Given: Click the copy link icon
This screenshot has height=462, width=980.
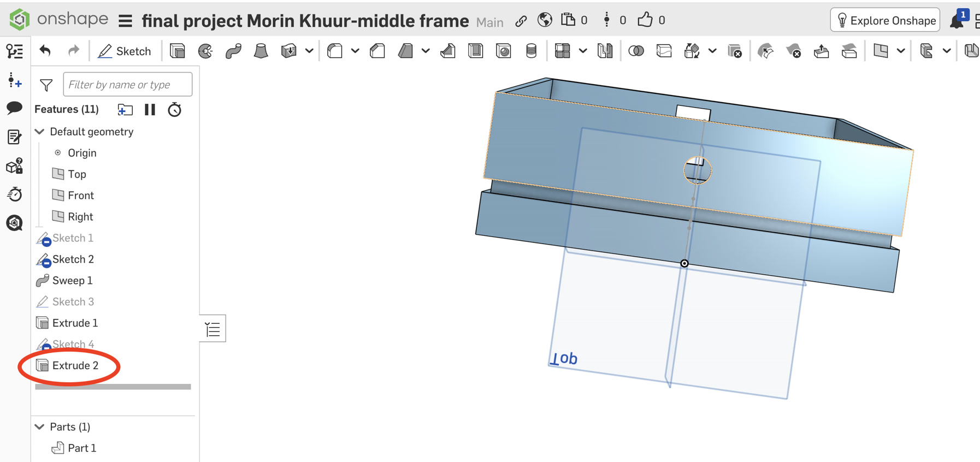Looking at the screenshot, I should 521,21.
